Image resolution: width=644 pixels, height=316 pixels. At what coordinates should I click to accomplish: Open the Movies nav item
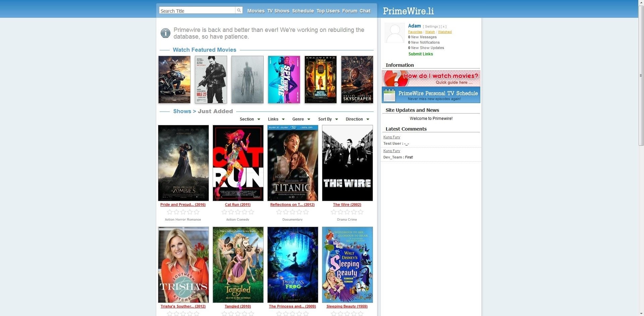point(256,11)
